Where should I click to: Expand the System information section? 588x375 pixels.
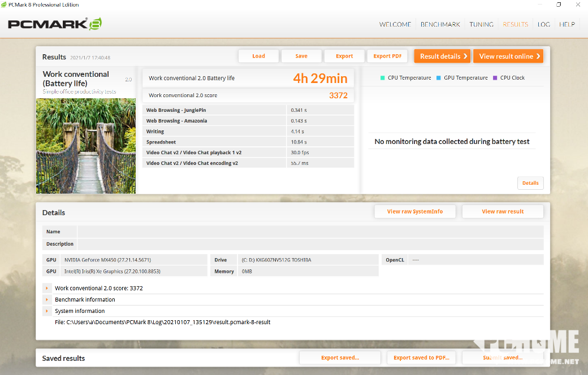(47, 311)
